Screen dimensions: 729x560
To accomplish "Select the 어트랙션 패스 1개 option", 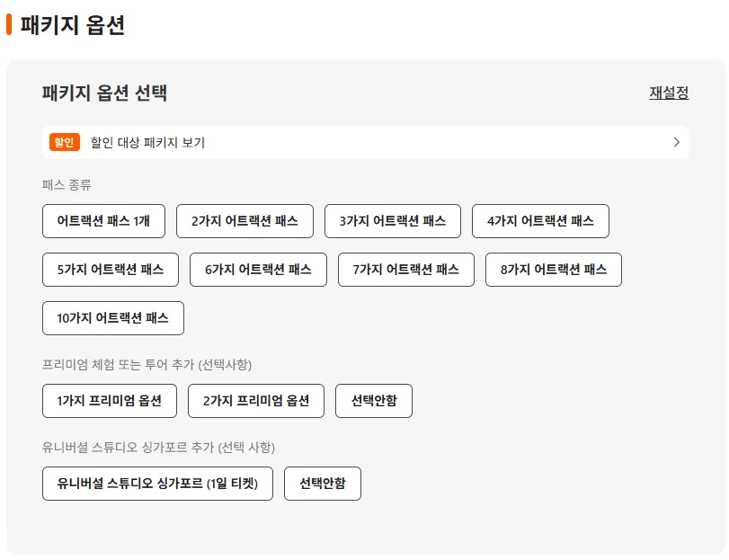I will click(102, 221).
